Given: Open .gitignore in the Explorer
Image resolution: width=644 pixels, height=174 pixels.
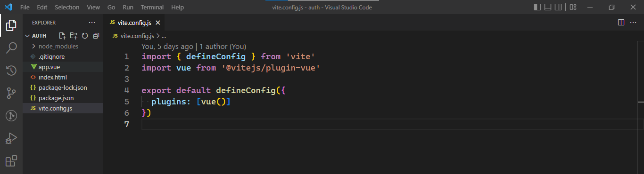Looking at the screenshot, I should 63,56.
